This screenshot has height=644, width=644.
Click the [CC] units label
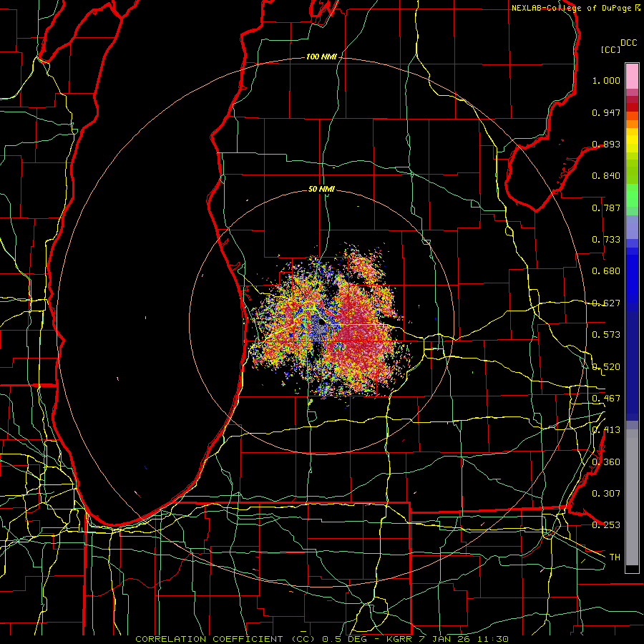(611, 49)
